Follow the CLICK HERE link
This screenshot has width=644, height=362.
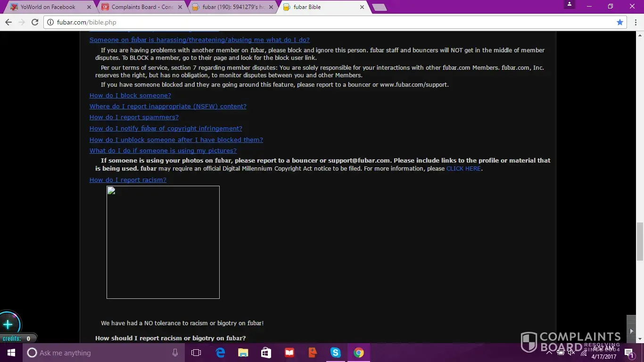[463, 169]
